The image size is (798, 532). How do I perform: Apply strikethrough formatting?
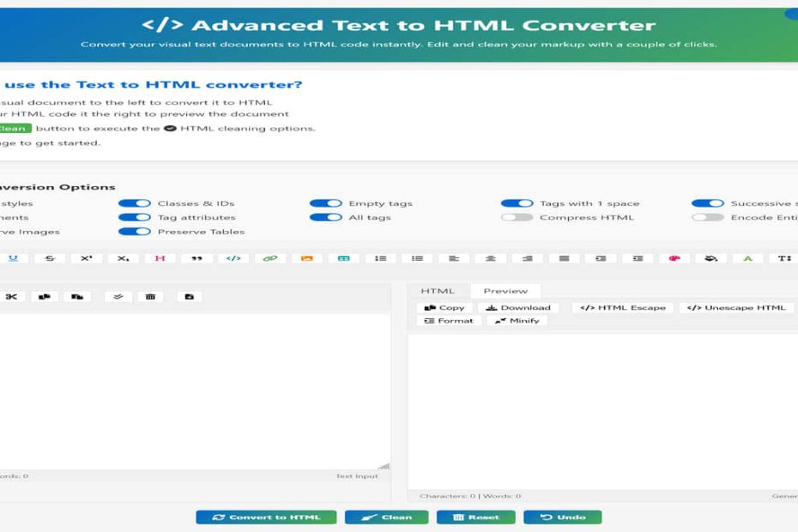click(x=50, y=258)
